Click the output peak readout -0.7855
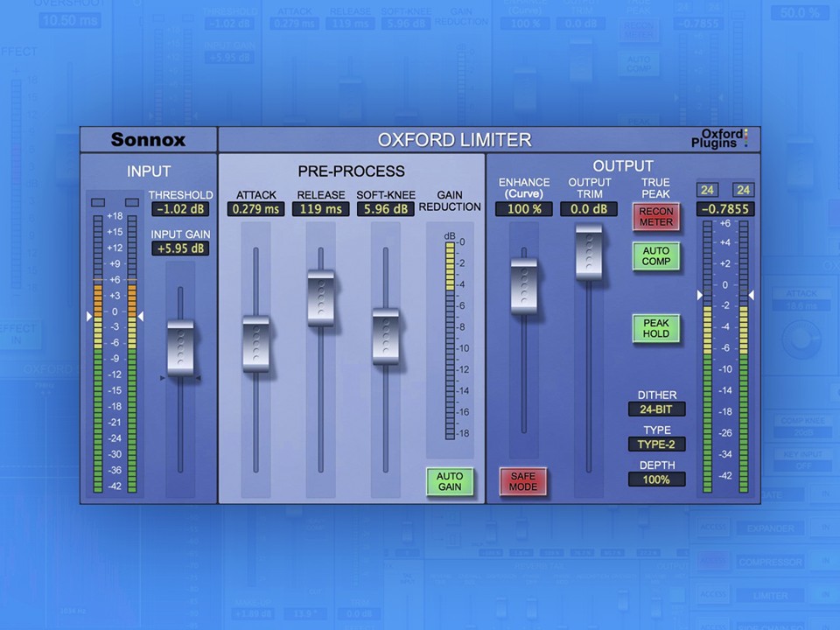The width and height of the screenshot is (840, 630). pyautogui.click(x=725, y=209)
